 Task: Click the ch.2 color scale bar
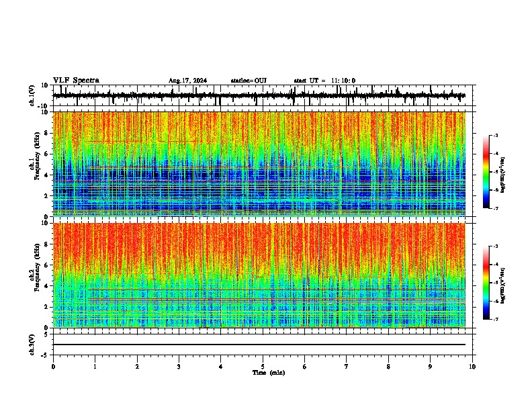[486, 283]
